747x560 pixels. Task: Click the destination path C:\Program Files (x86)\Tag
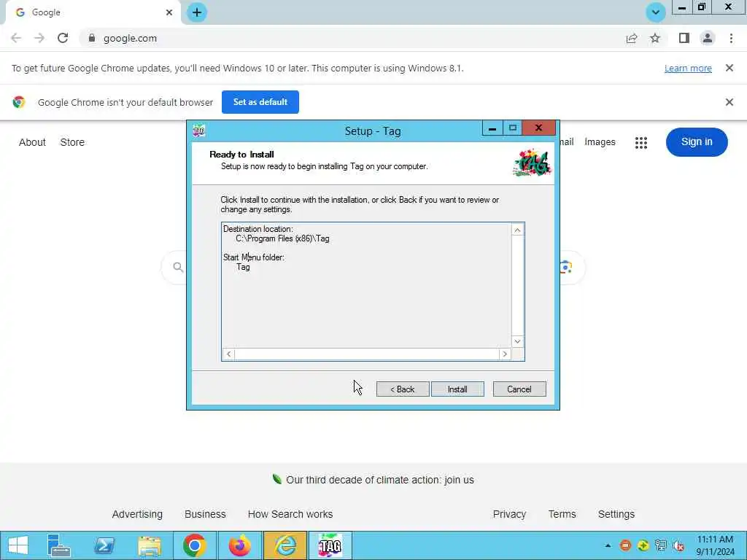tap(282, 238)
